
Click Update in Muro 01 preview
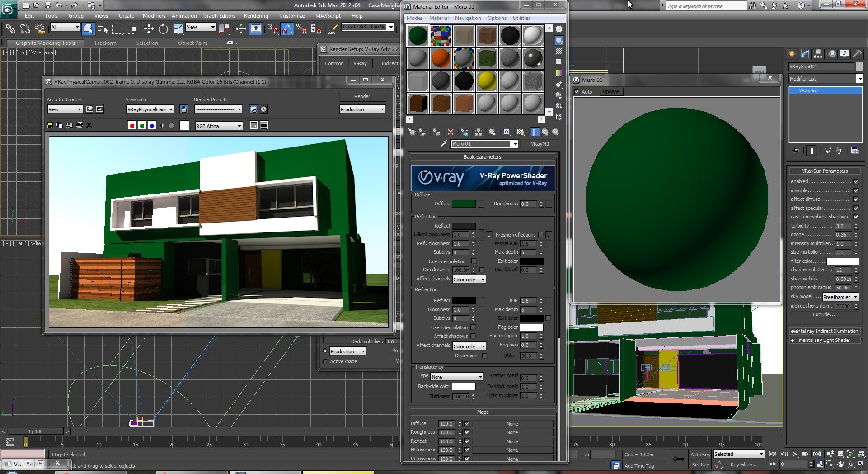click(x=610, y=91)
